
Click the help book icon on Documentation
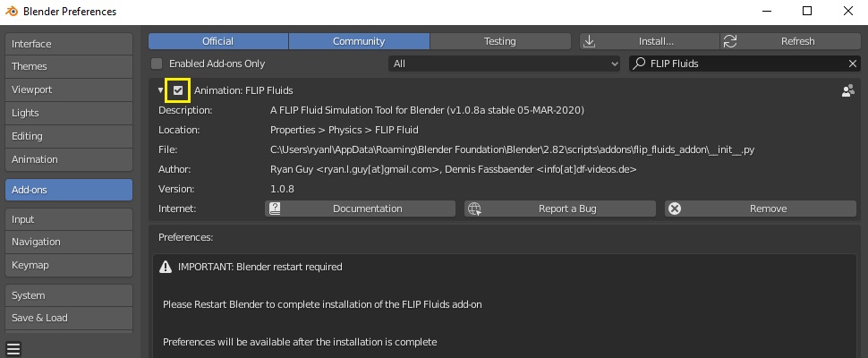coord(275,209)
